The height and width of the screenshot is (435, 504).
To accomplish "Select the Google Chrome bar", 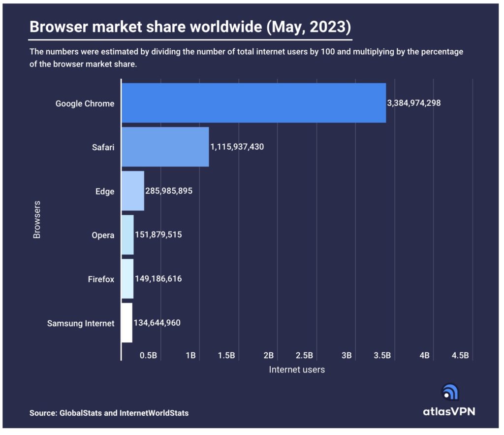I will (x=253, y=103).
